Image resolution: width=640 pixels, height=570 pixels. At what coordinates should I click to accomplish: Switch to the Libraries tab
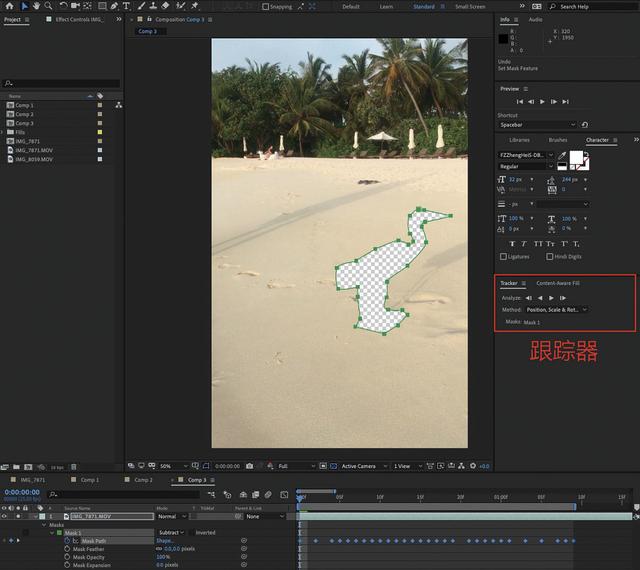[519, 140]
